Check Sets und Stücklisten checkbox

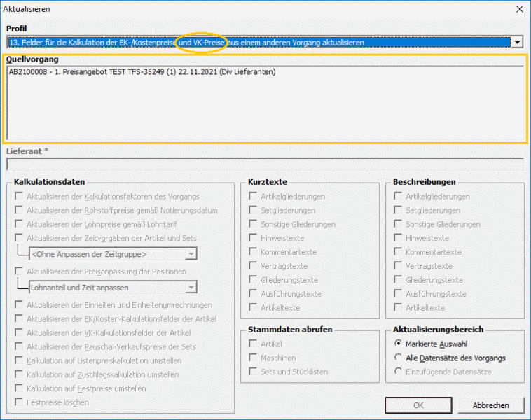(253, 371)
